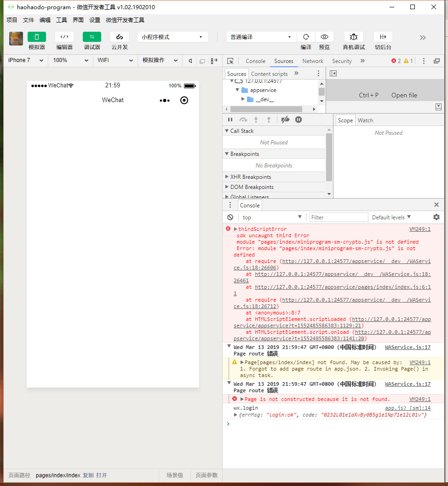Viewport: 448px width, 486px height.
Task: Open Sources navigator three-dot menu
Action: pos(318,74)
